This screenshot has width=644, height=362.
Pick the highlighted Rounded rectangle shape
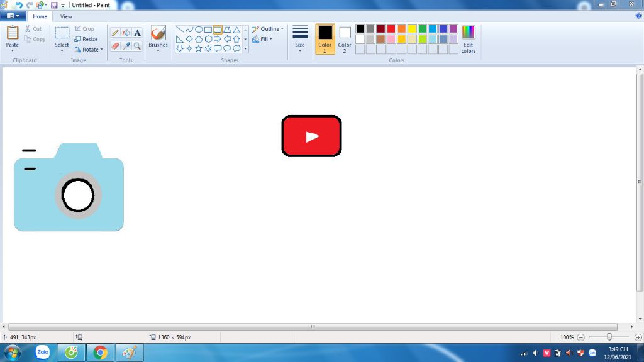[x=218, y=30]
